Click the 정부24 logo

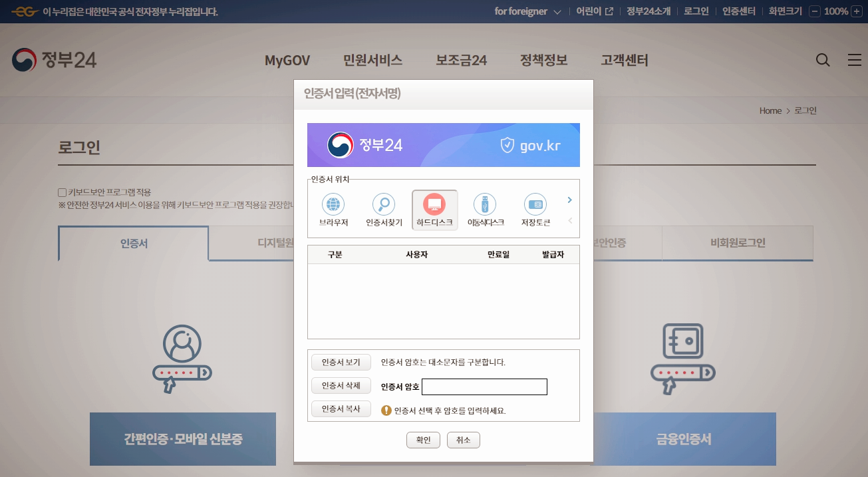(53, 60)
